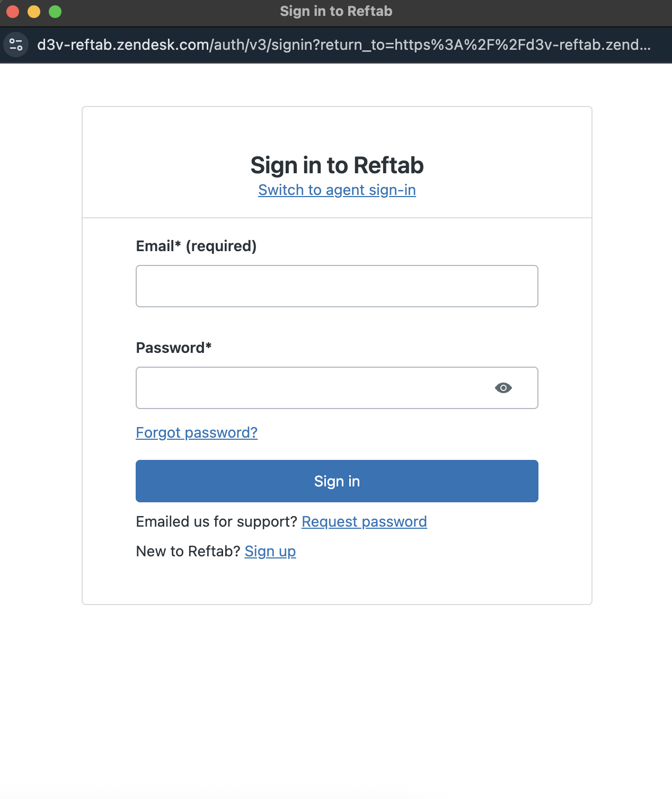Open the Sign up link
Viewport: 672px width, 799px height.
tap(270, 551)
